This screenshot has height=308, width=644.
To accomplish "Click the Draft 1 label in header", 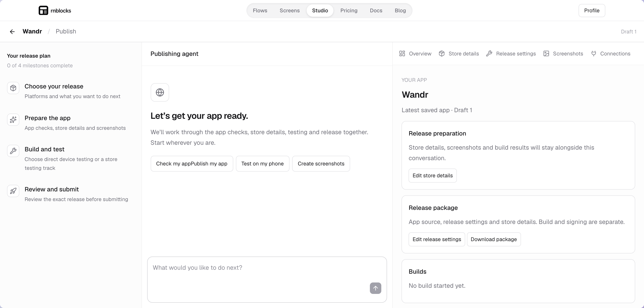I will (x=628, y=31).
